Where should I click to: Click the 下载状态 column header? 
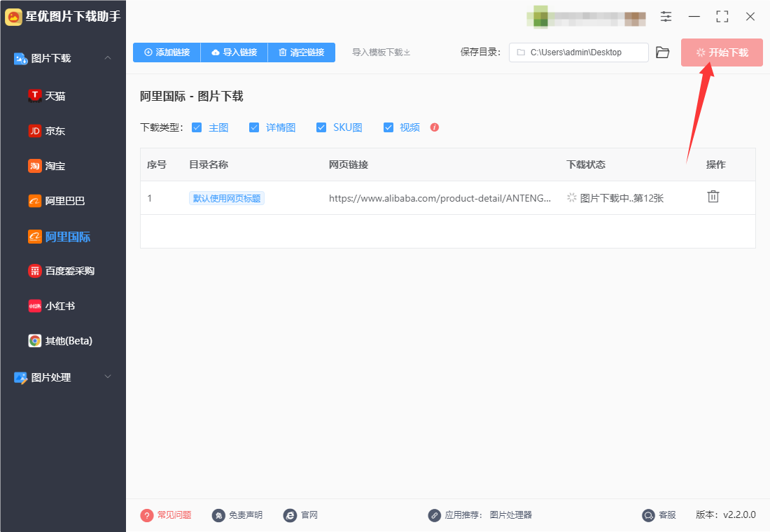[x=586, y=164]
